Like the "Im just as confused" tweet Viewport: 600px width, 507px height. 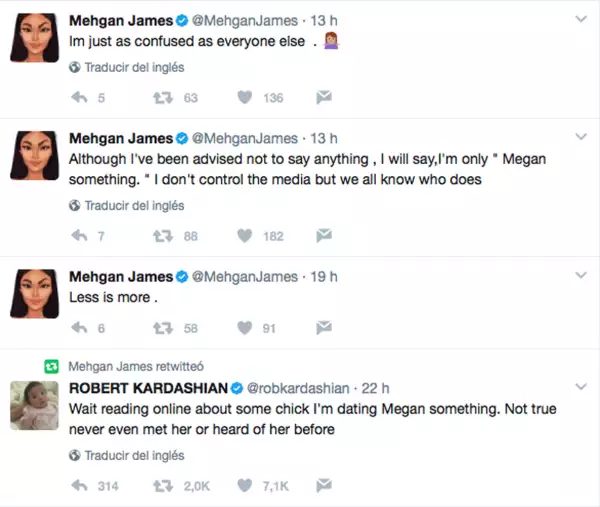click(x=244, y=98)
